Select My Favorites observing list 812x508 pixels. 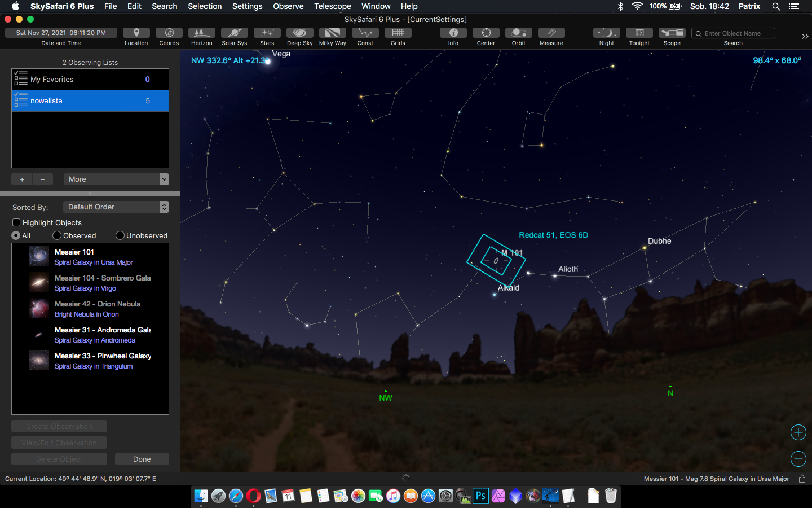pyautogui.click(x=90, y=80)
